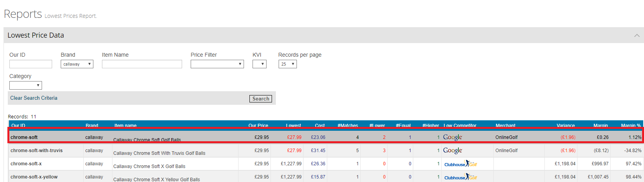Open the KVI dropdown
This screenshot has width=644, height=182.
click(x=259, y=64)
